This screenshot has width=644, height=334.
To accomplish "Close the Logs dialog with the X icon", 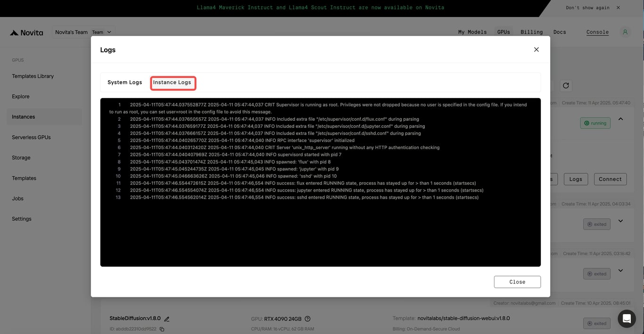I will (536, 50).
